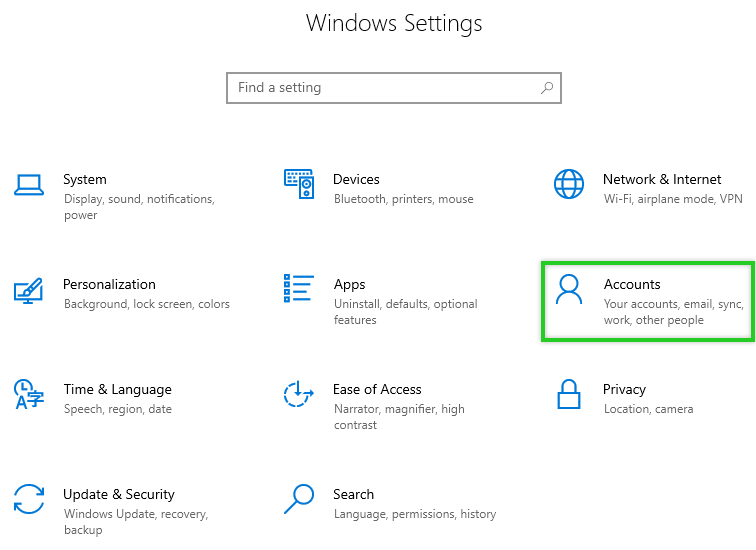Focus the 'Find a setting' search field
The height and width of the screenshot is (550, 756).
[385, 88]
